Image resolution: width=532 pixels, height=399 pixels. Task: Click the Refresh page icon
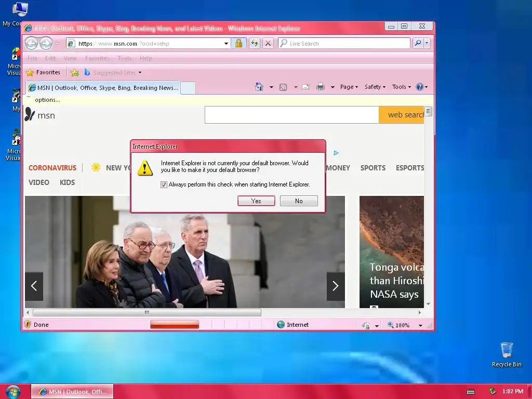click(x=254, y=43)
